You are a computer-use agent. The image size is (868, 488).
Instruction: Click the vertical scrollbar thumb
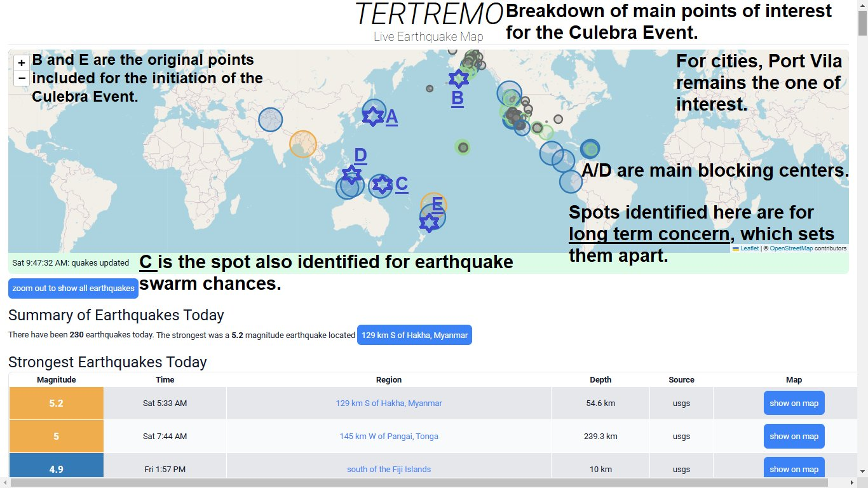point(862,24)
